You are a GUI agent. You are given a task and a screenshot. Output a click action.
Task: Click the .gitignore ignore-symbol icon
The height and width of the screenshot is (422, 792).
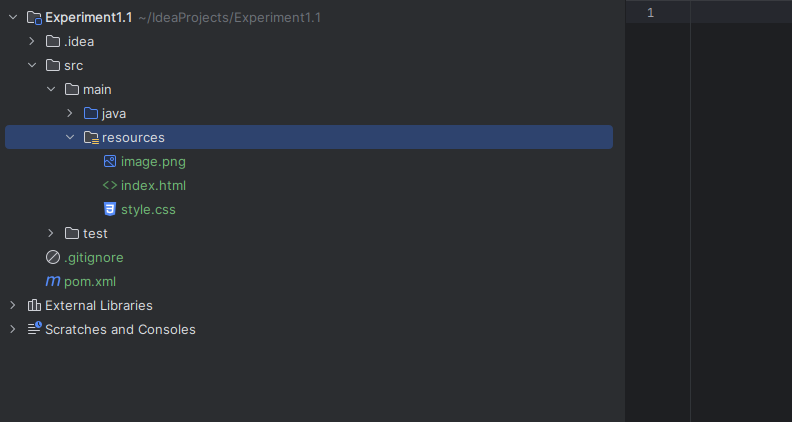click(x=53, y=257)
